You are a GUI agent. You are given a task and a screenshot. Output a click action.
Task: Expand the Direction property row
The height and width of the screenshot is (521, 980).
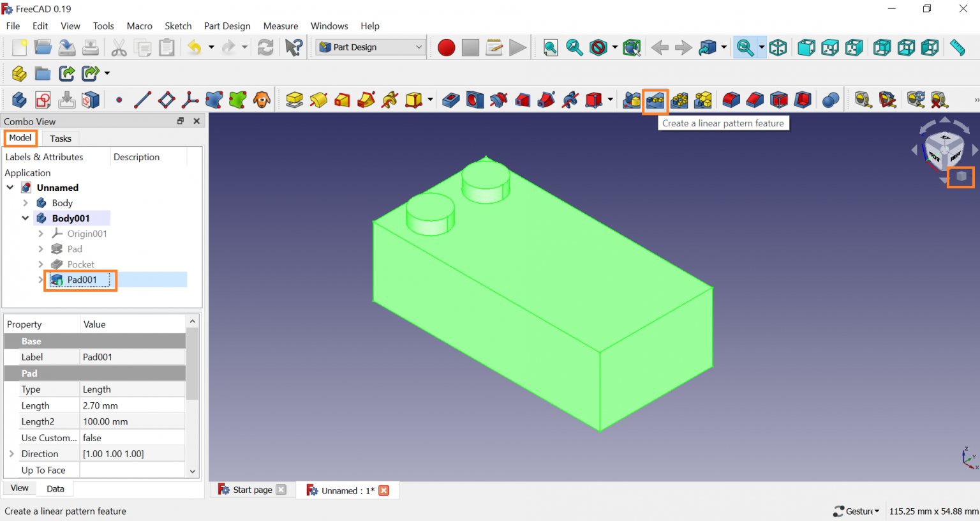click(x=11, y=454)
